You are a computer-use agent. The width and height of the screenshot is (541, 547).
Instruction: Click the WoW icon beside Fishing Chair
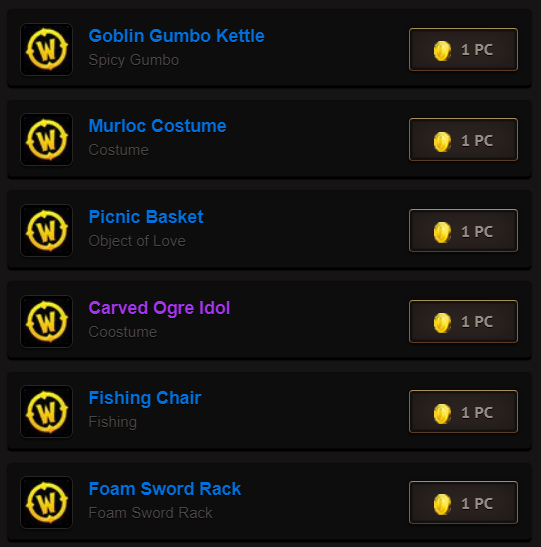click(46, 412)
